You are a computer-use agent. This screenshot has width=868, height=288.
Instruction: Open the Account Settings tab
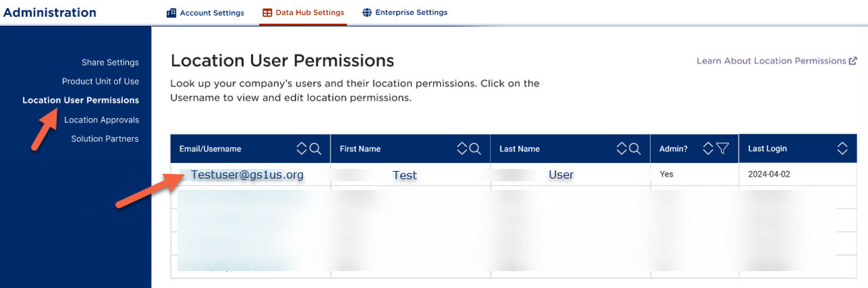tap(205, 13)
